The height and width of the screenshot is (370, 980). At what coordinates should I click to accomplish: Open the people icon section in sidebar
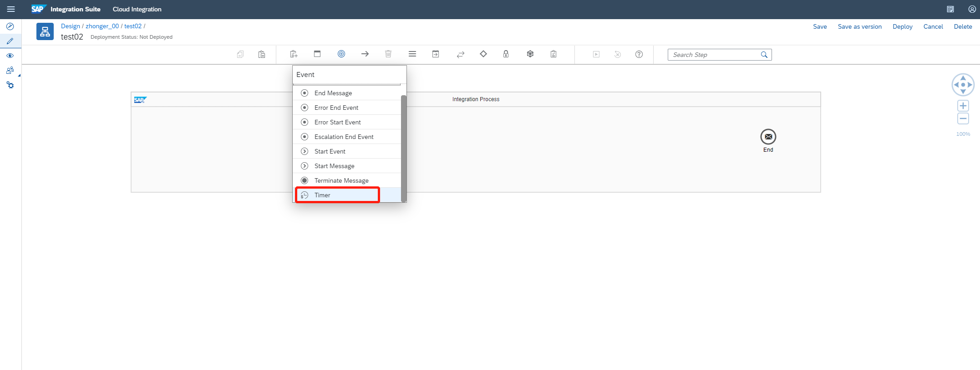(10, 70)
